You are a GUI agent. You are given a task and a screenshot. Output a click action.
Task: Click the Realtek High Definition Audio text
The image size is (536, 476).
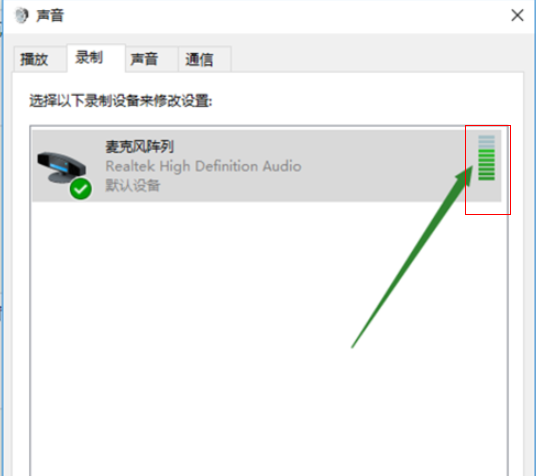(203, 167)
